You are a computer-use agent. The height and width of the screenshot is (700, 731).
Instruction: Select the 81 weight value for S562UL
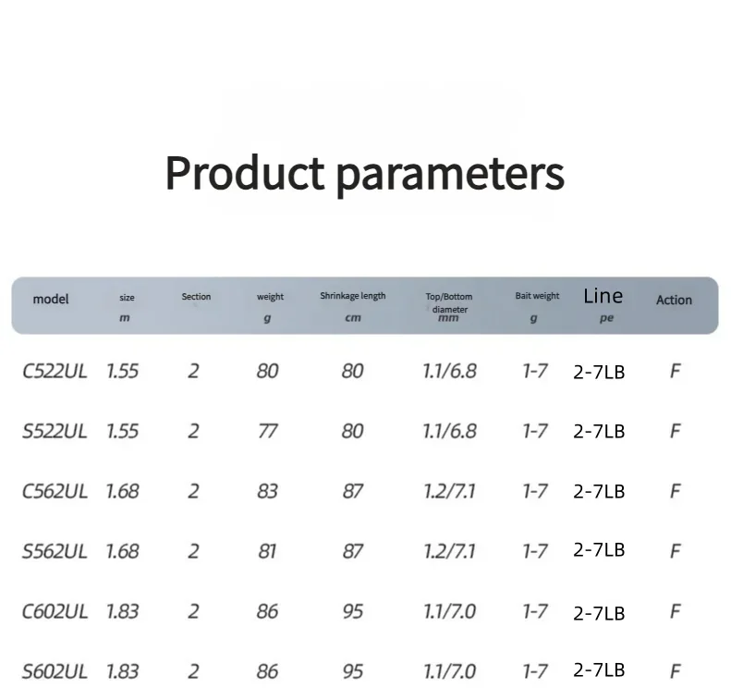click(x=267, y=551)
